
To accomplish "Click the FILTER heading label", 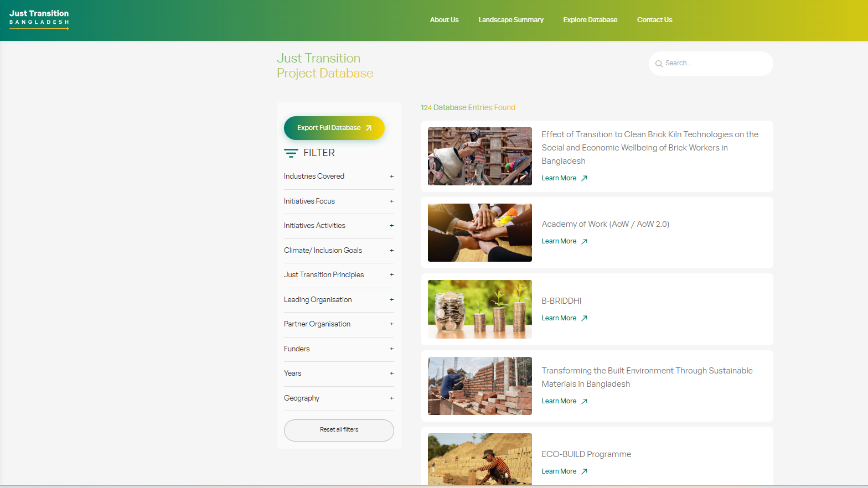I will [x=319, y=153].
